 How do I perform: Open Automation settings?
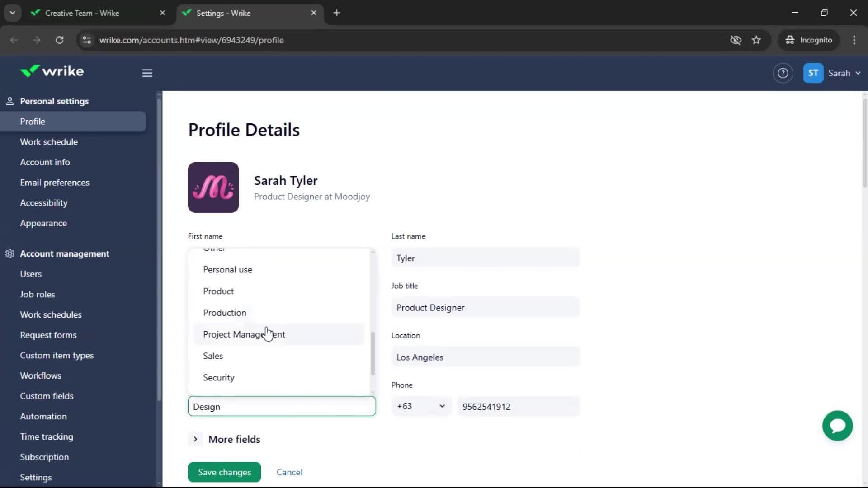tap(43, 416)
